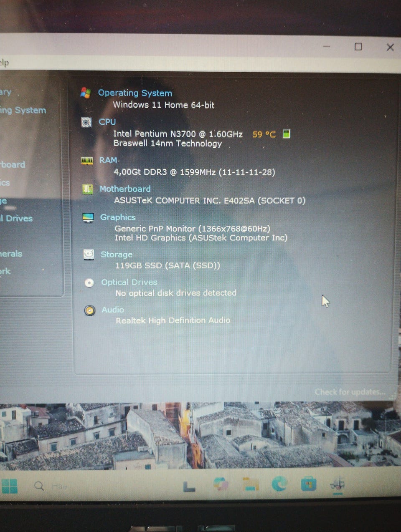Open the Motherboard section heading
The image size is (401, 532).
125,189
